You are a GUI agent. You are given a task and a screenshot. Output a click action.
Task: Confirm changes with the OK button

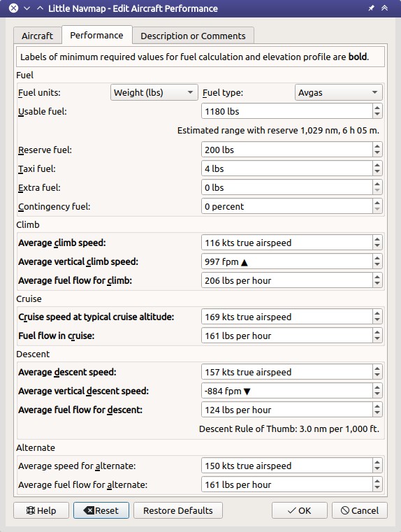(x=299, y=510)
